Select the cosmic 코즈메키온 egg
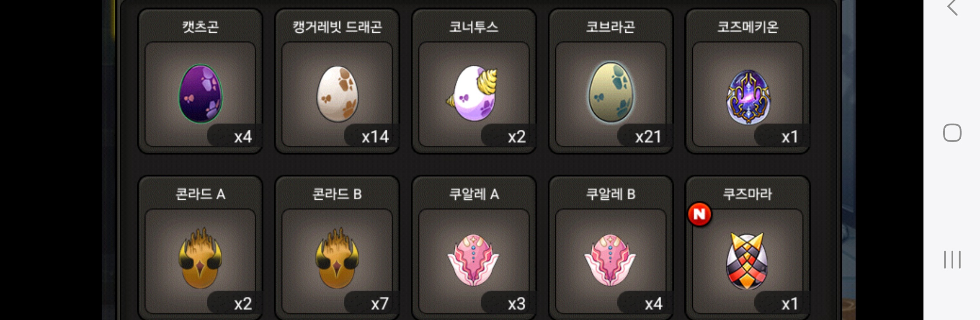 coord(748,97)
